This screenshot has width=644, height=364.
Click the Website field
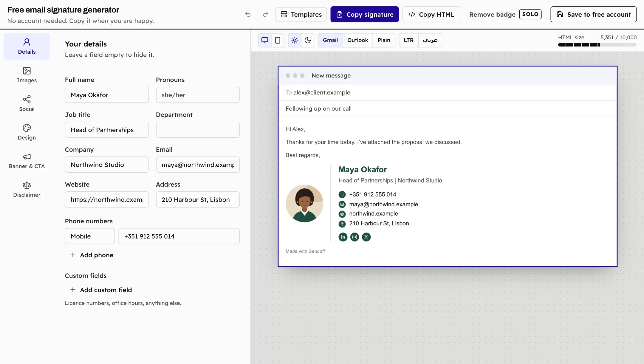107,199
